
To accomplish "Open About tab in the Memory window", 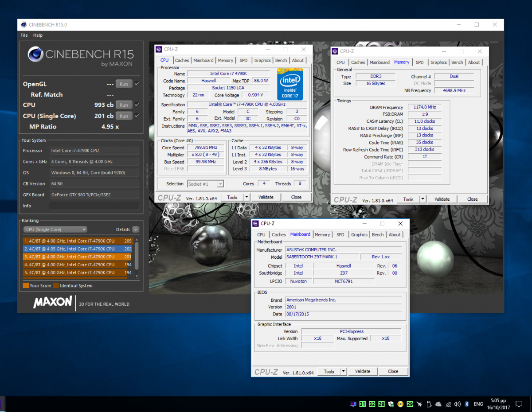I will point(474,62).
